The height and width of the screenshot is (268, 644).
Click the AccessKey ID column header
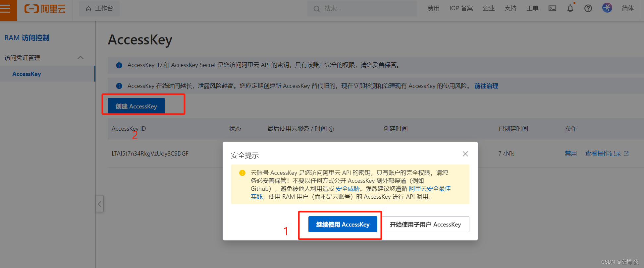(x=129, y=129)
